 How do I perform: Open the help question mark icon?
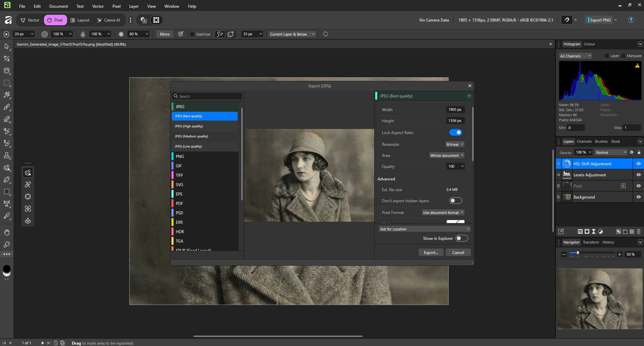coord(631,20)
